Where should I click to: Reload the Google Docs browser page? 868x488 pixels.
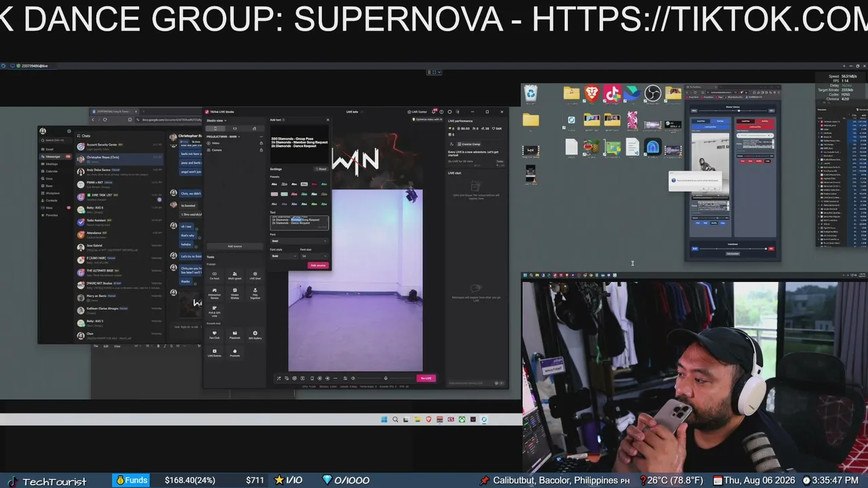(104, 119)
